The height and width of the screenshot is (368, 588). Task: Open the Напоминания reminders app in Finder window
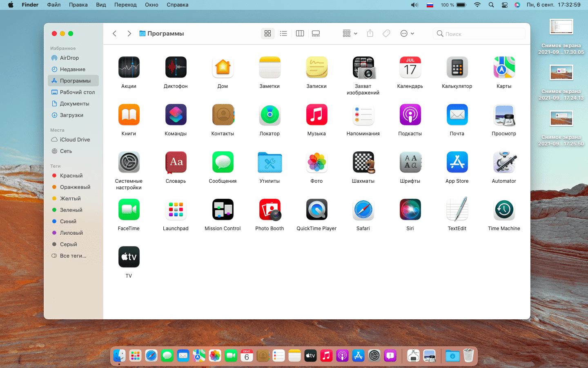pyautogui.click(x=363, y=114)
